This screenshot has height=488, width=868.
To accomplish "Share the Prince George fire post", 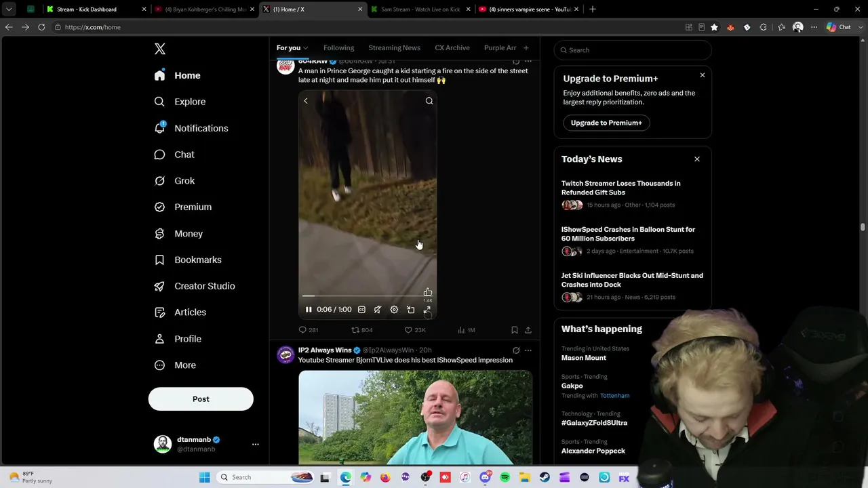I will pos(528,330).
